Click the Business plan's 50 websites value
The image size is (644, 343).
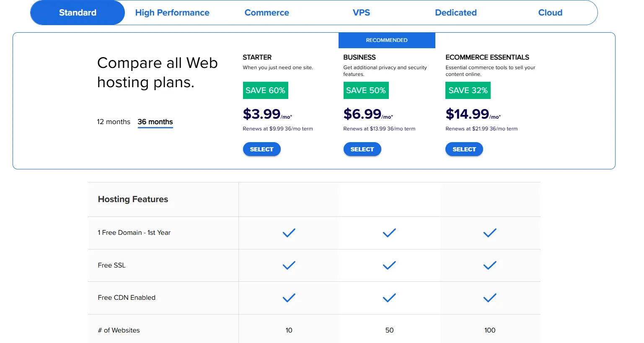389,330
